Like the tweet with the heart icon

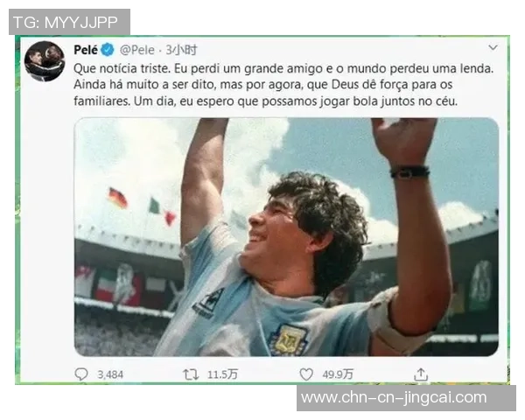pos(306,374)
